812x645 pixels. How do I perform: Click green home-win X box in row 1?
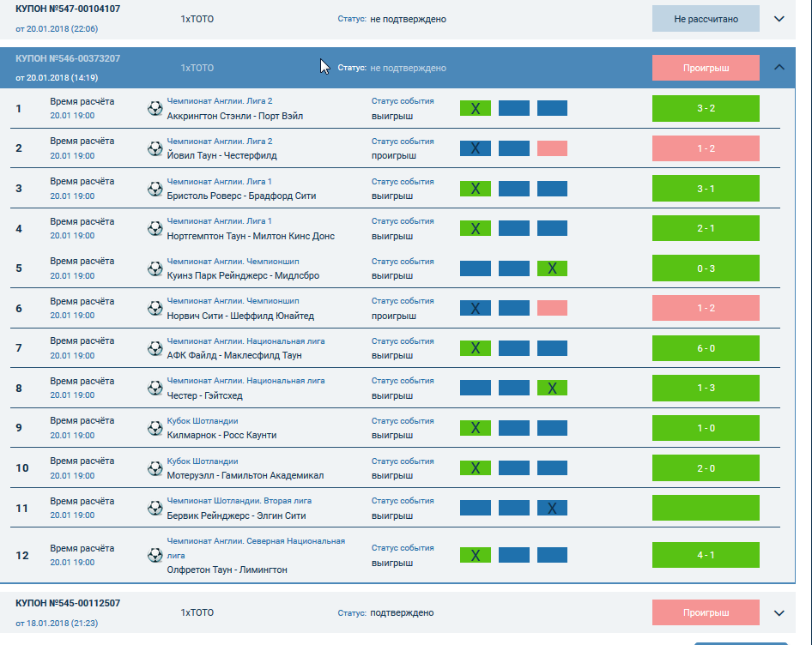(x=476, y=108)
